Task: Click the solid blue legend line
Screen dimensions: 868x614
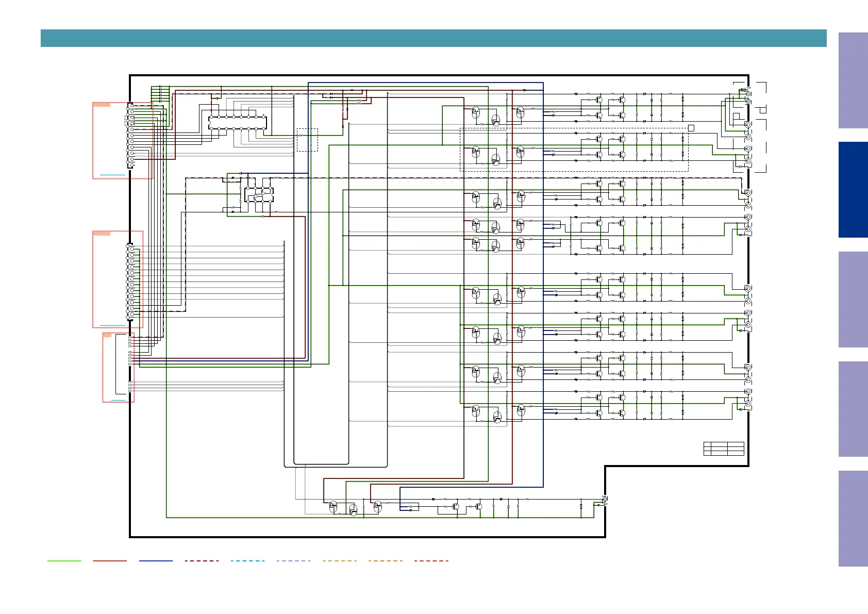Action: coord(156,560)
